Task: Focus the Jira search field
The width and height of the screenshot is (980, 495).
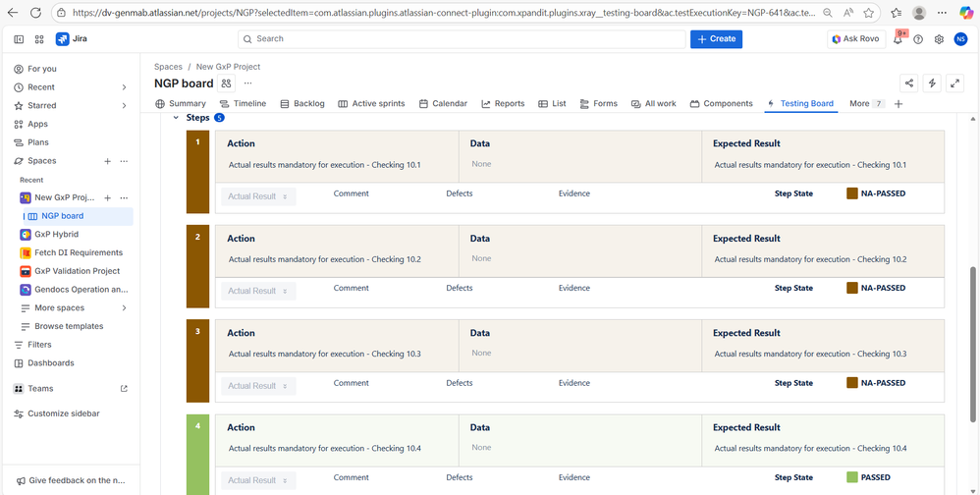Action: (x=462, y=39)
